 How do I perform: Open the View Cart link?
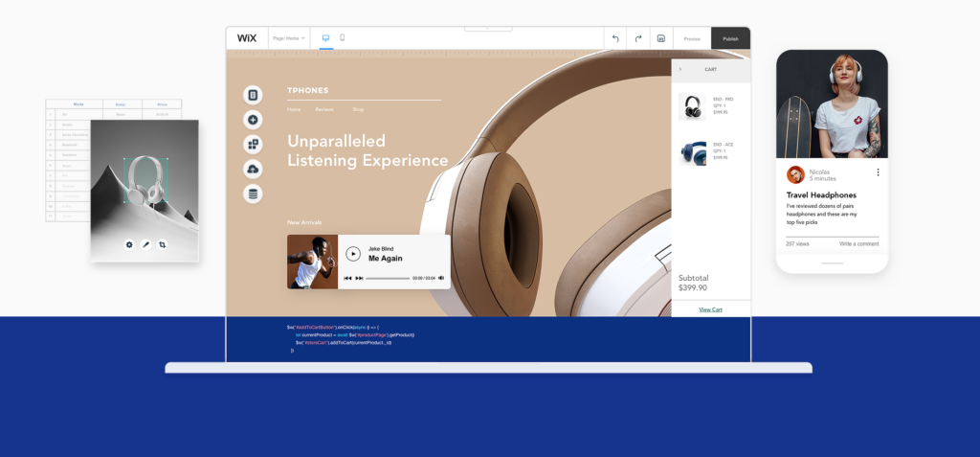(x=711, y=309)
